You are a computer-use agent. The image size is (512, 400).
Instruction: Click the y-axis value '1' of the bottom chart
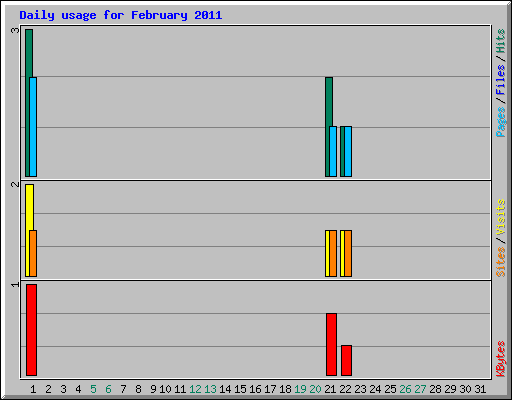tap(15, 284)
